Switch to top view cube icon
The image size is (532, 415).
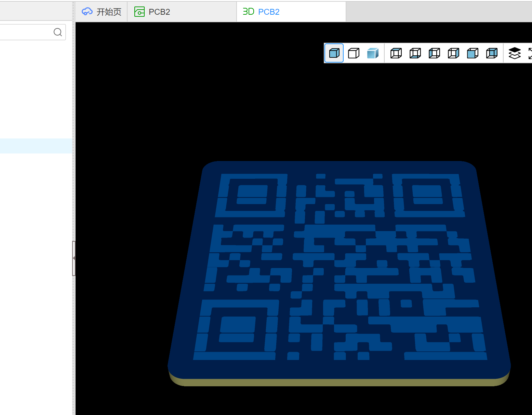coord(396,53)
